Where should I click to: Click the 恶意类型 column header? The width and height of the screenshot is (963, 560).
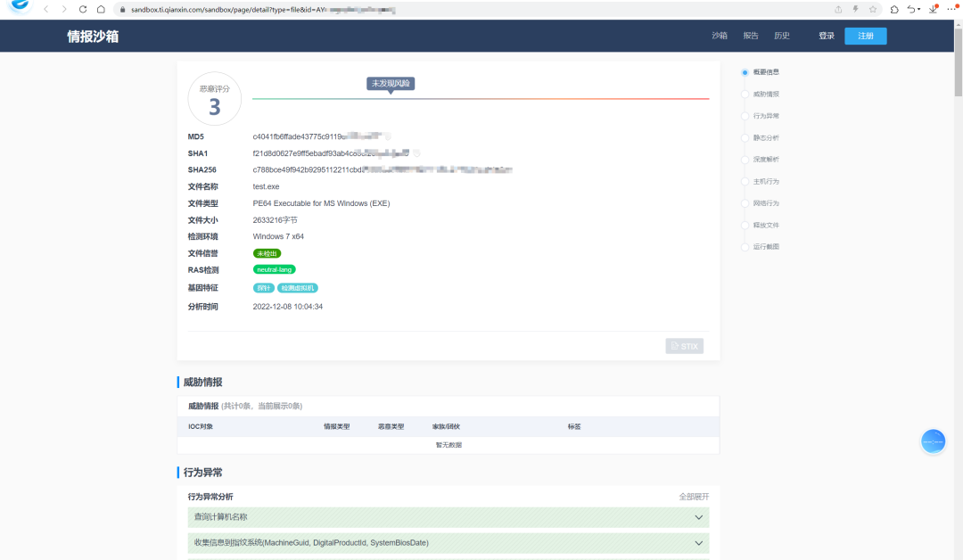(391, 427)
